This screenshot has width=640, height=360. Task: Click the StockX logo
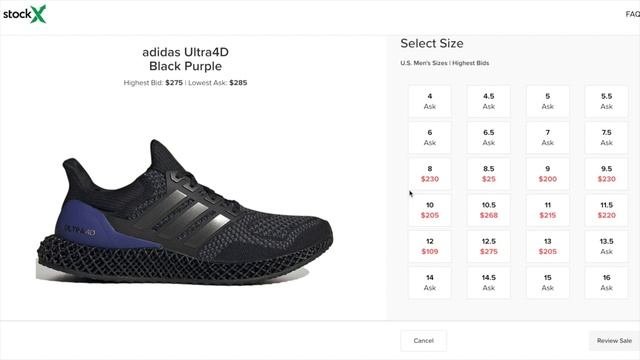24,14
